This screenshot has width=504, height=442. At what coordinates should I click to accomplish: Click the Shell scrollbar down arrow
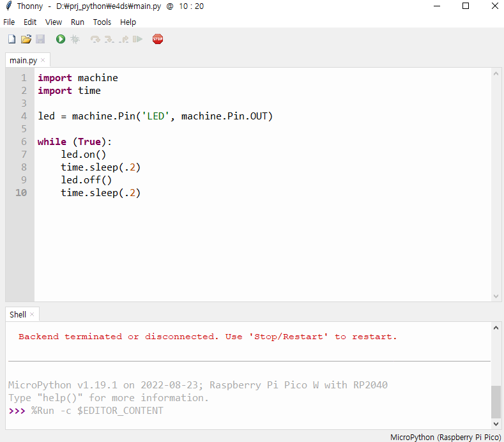pos(496,424)
